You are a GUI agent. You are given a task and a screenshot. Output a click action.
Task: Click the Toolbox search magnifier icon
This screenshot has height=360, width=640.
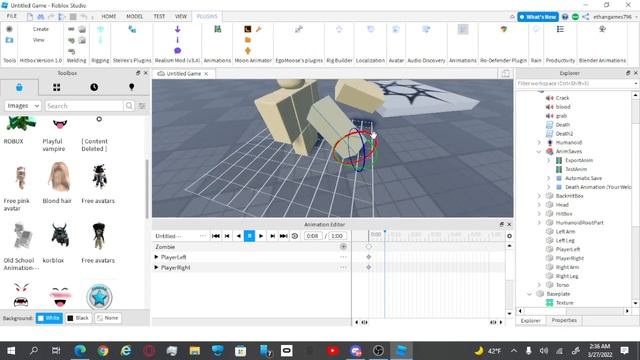[129, 106]
